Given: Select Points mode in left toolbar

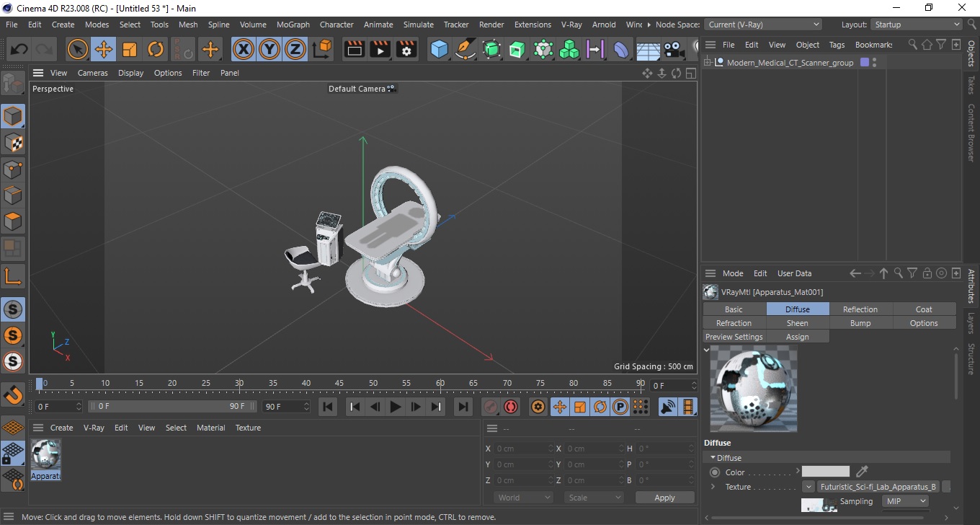Looking at the screenshot, I should pos(13,169).
